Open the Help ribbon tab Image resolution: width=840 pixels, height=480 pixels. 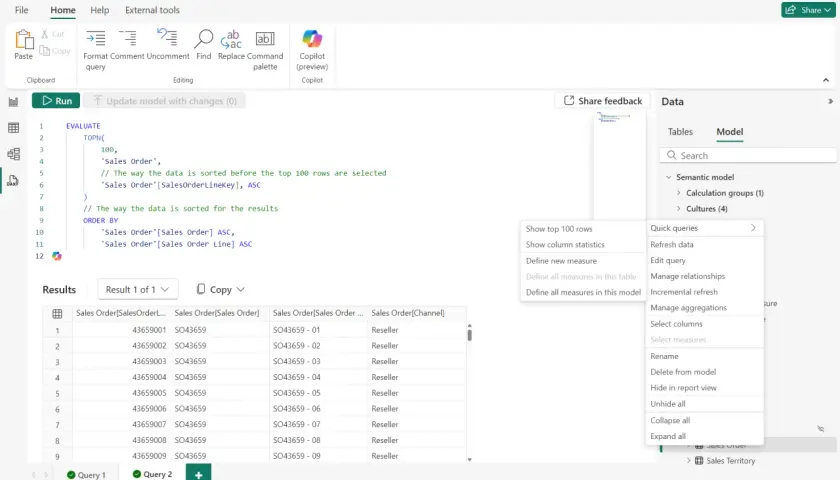coord(99,10)
